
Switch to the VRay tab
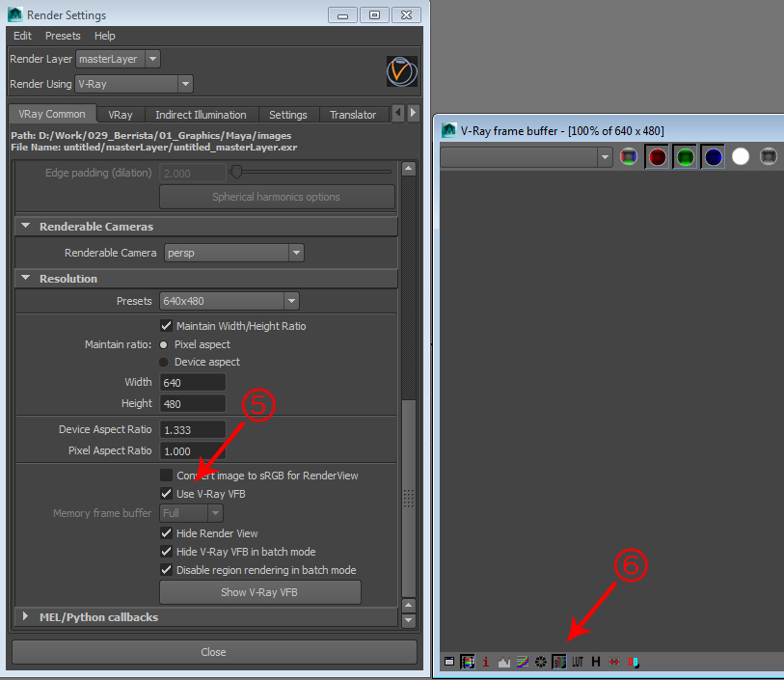[x=121, y=115]
